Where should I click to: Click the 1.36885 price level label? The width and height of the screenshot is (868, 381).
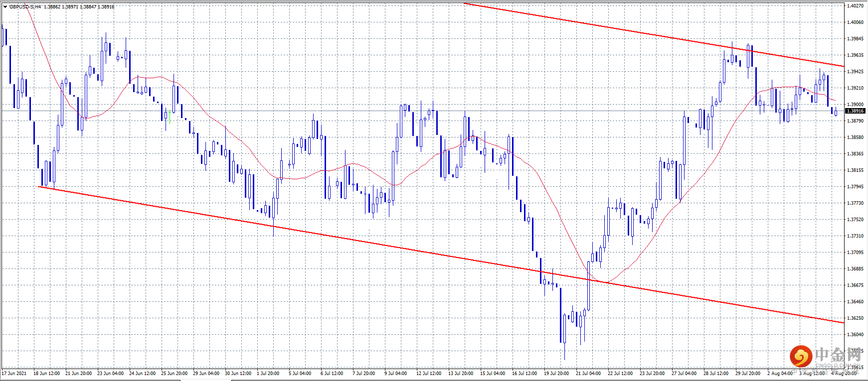click(x=855, y=269)
